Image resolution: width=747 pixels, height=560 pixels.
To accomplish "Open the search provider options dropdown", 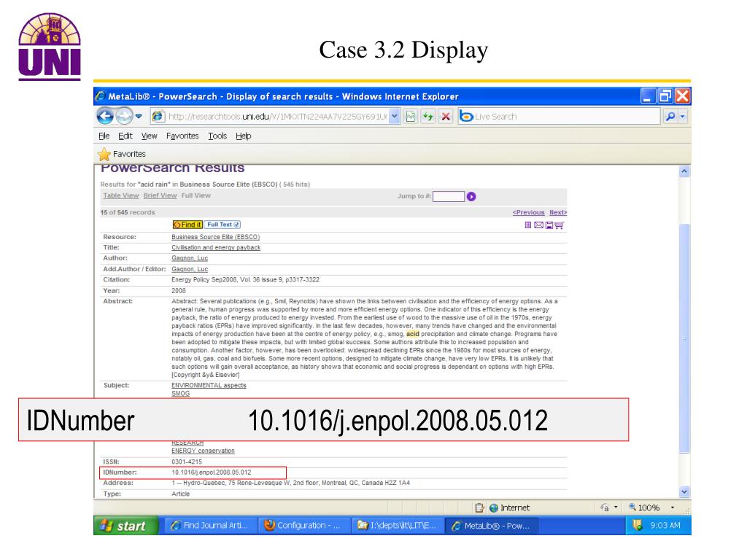I will 683,116.
